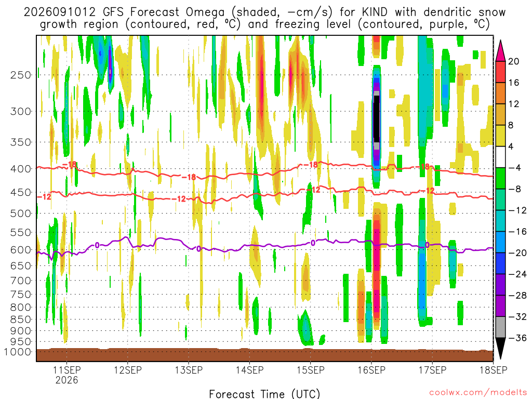Select the 14SEP tick label
Viewport: 532px width, 399px height.
250,370
